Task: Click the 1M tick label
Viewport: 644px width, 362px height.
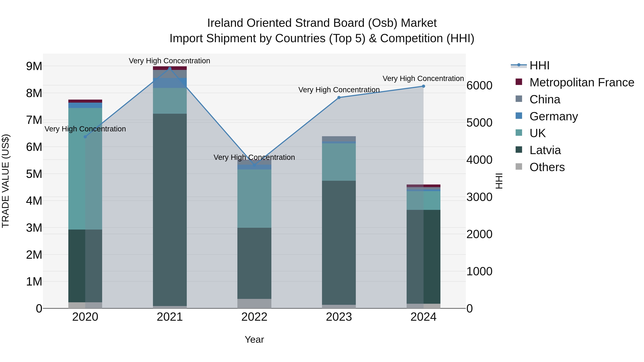Action: coord(34,282)
